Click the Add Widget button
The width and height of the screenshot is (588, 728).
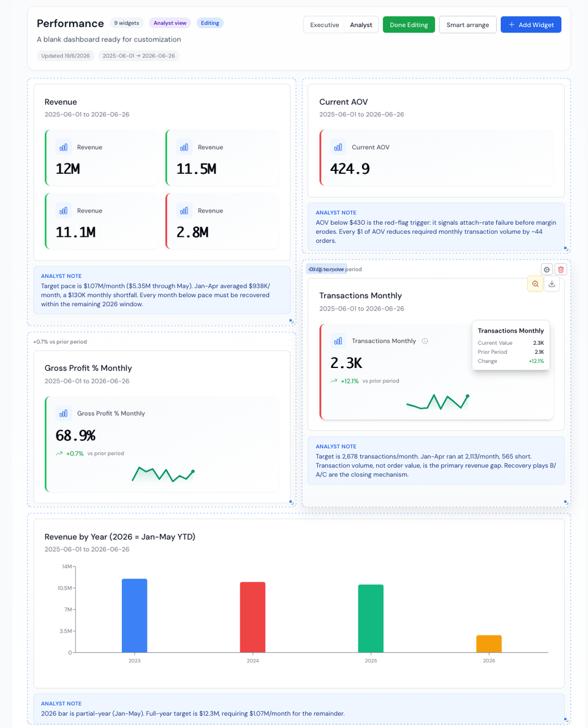click(x=531, y=24)
